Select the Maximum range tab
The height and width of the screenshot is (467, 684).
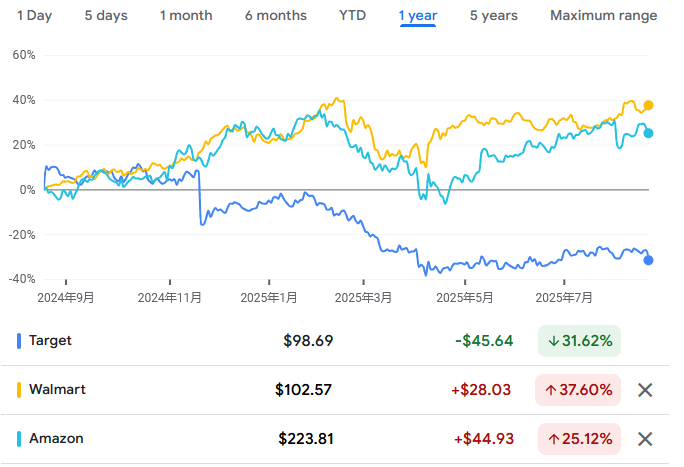[x=604, y=16]
